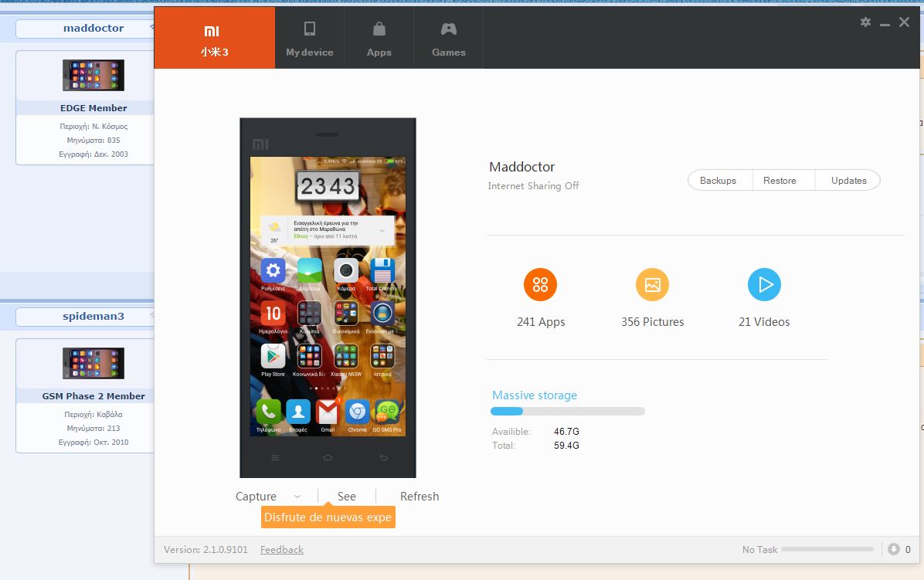Select the orange Mi device tab
This screenshot has width=924, height=580.
point(214,39)
